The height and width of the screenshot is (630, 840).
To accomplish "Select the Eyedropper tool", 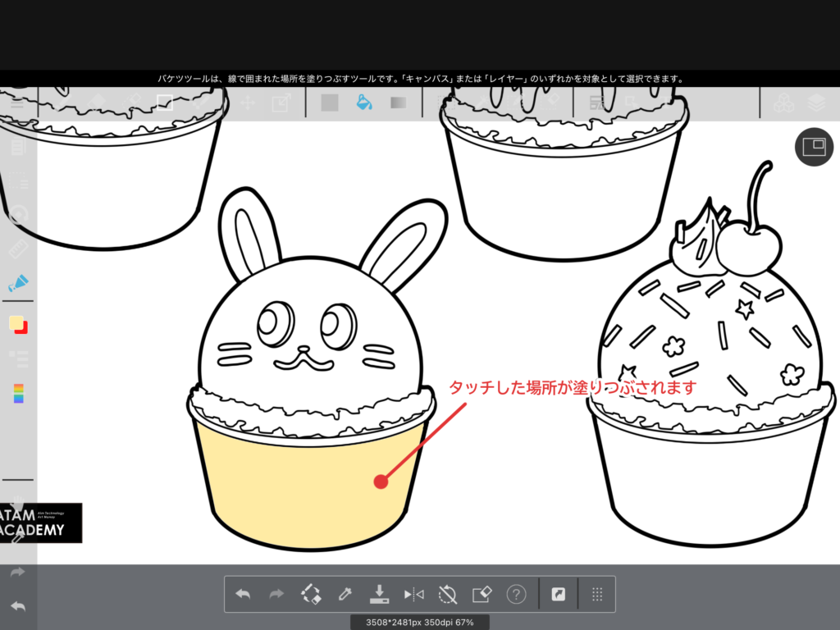I will pos(345,594).
